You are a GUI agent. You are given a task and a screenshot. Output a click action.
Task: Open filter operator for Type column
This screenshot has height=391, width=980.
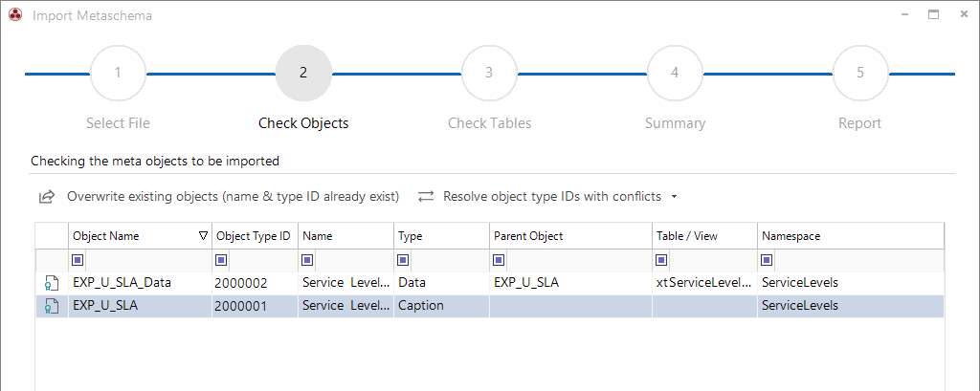click(x=403, y=260)
